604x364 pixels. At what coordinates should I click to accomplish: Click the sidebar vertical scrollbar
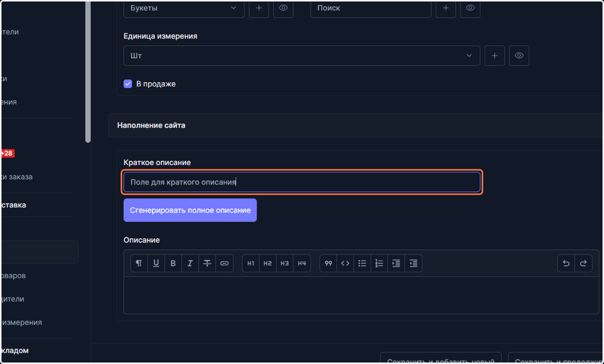tap(88, 72)
